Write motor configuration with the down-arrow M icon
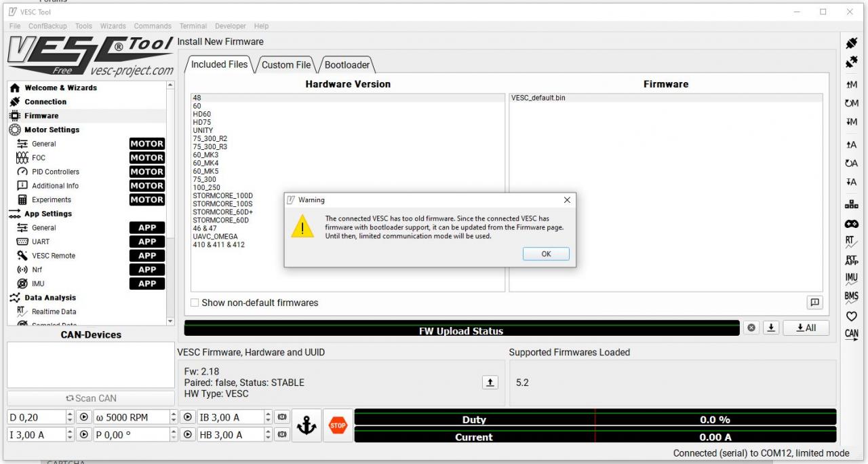The image size is (868, 464). click(852, 122)
